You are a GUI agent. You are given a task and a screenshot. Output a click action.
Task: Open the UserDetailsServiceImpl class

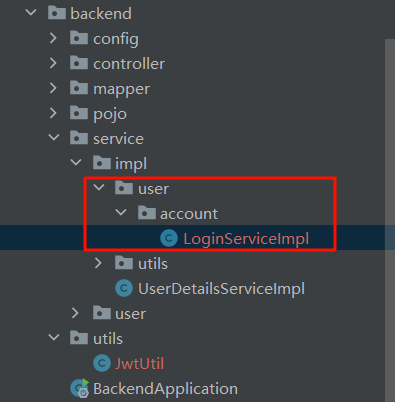coord(221,289)
